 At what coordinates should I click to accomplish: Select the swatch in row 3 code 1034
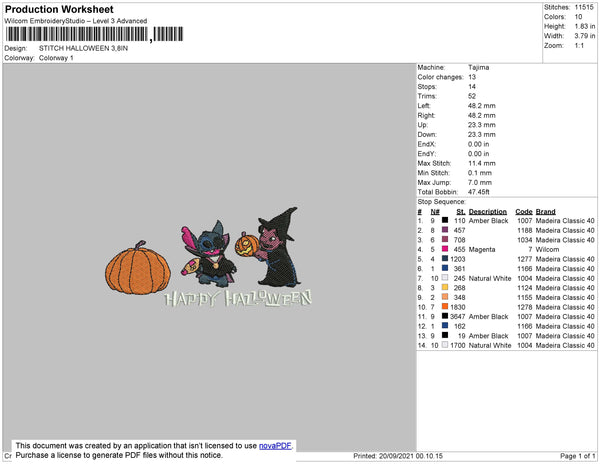[x=445, y=239]
